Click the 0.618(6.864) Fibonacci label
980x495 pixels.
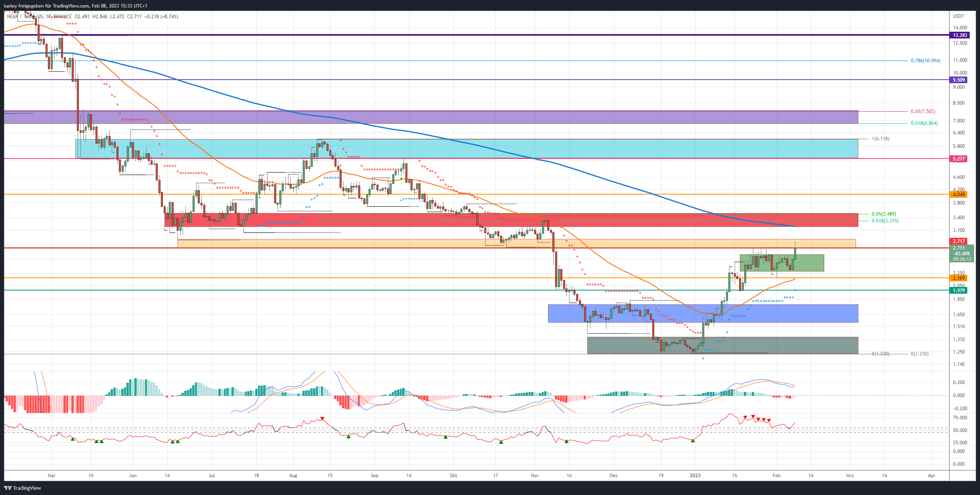(924, 123)
